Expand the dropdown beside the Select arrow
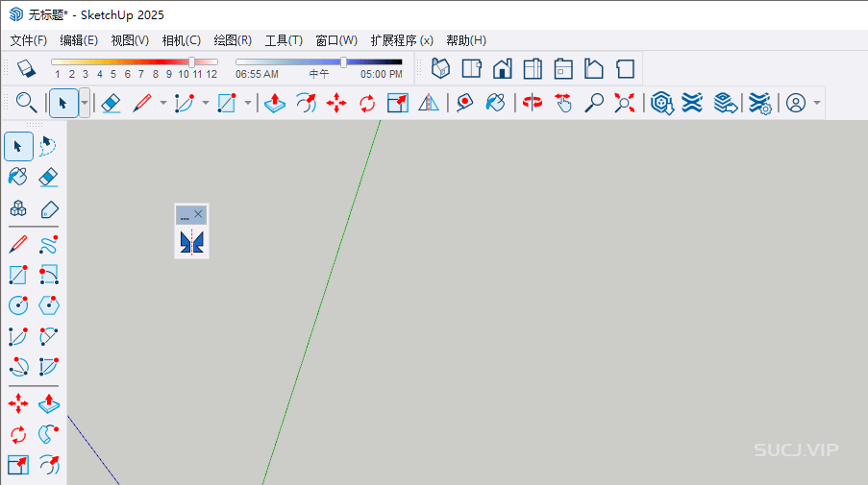This screenshot has width=868, height=485. point(85,103)
